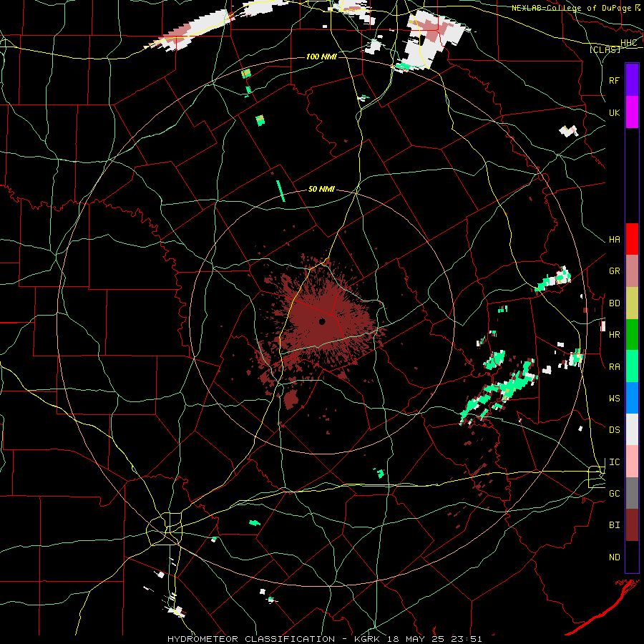644x644 pixels.
Task: Pick the bright mint RA legend swatch
Action: [632, 366]
